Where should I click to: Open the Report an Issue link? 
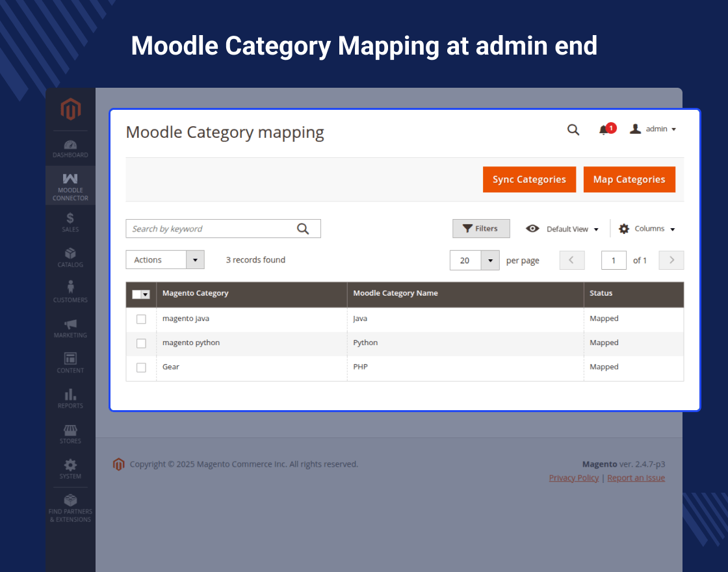tap(636, 478)
